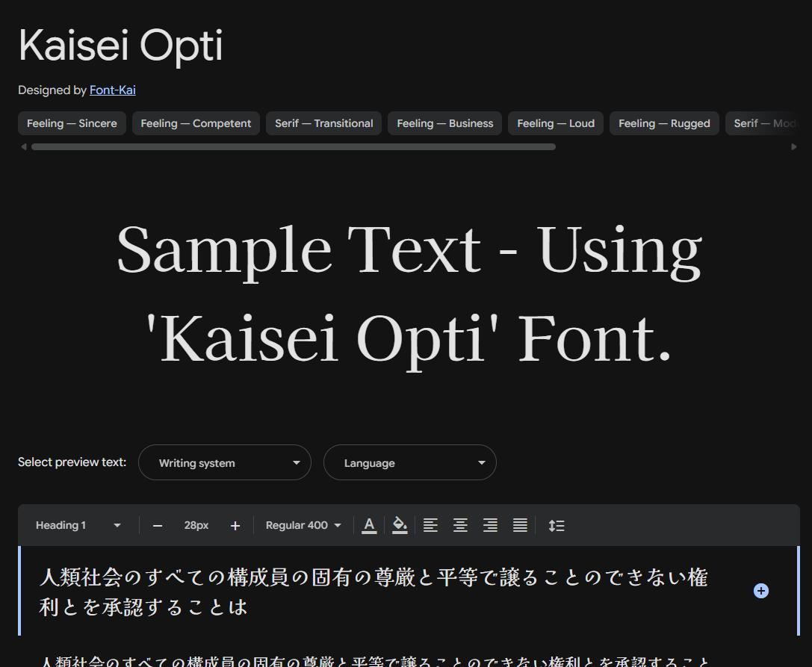Click the Kaisei Opti font title
This screenshot has width=812, height=667.
[121, 46]
